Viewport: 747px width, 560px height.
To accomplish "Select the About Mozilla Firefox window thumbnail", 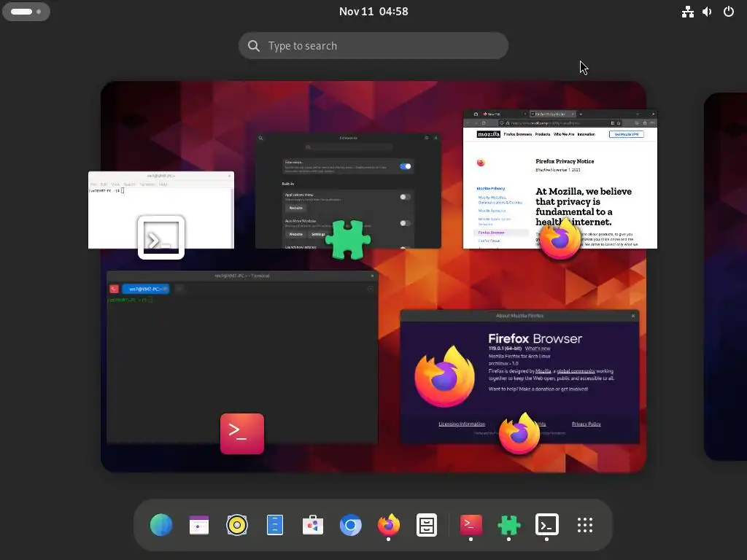I will 519,377.
